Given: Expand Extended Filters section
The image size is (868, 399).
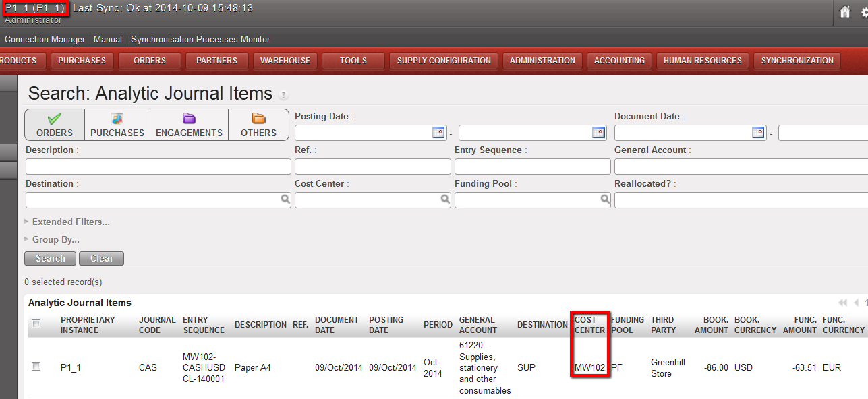Looking at the screenshot, I should [67, 222].
